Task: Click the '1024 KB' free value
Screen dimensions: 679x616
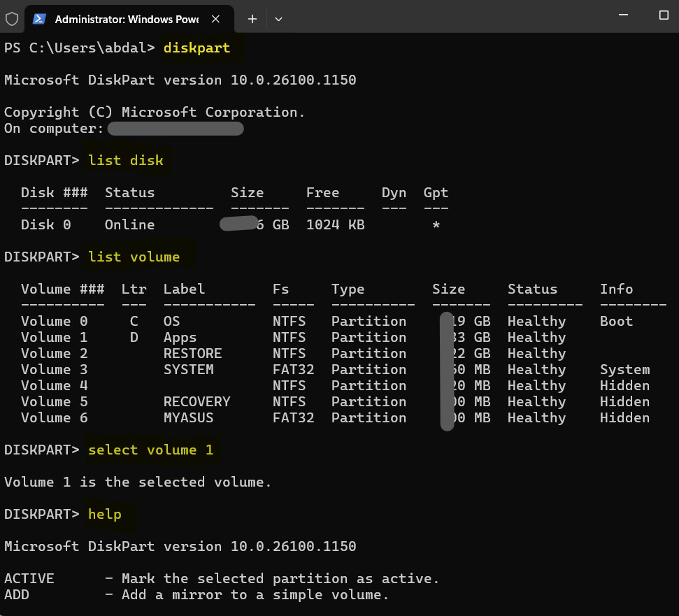Action: click(335, 224)
